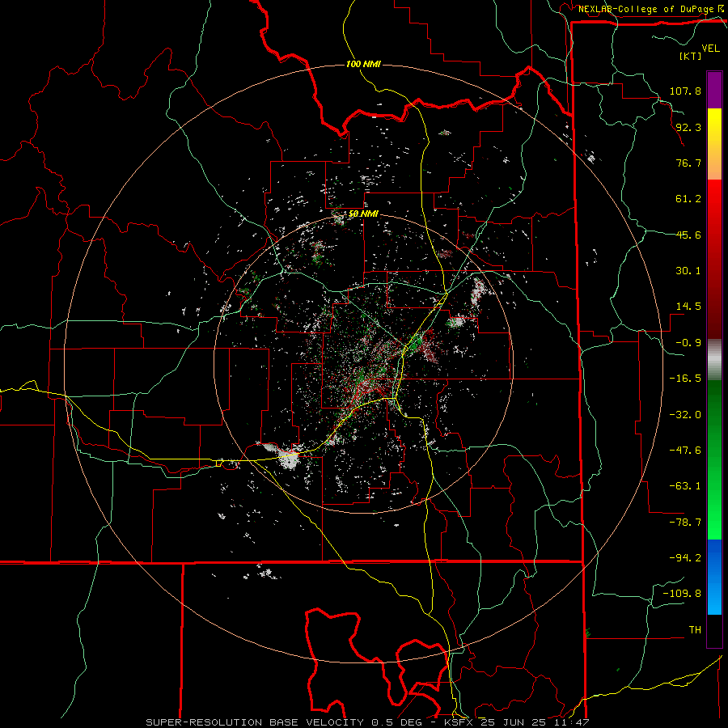Pick the yellow-orange segment of the color bar
This screenshot has width=728, height=728.
(714, 144)
